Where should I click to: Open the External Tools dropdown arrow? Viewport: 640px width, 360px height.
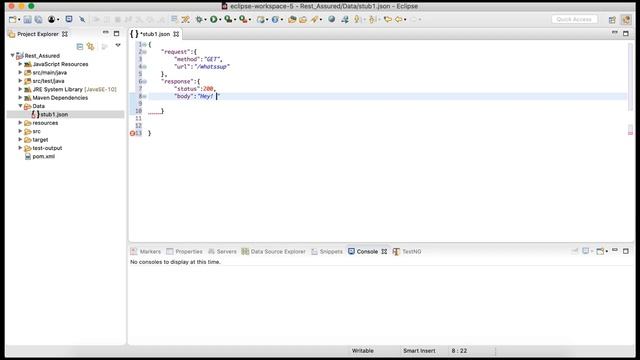(x=250, y=20)
